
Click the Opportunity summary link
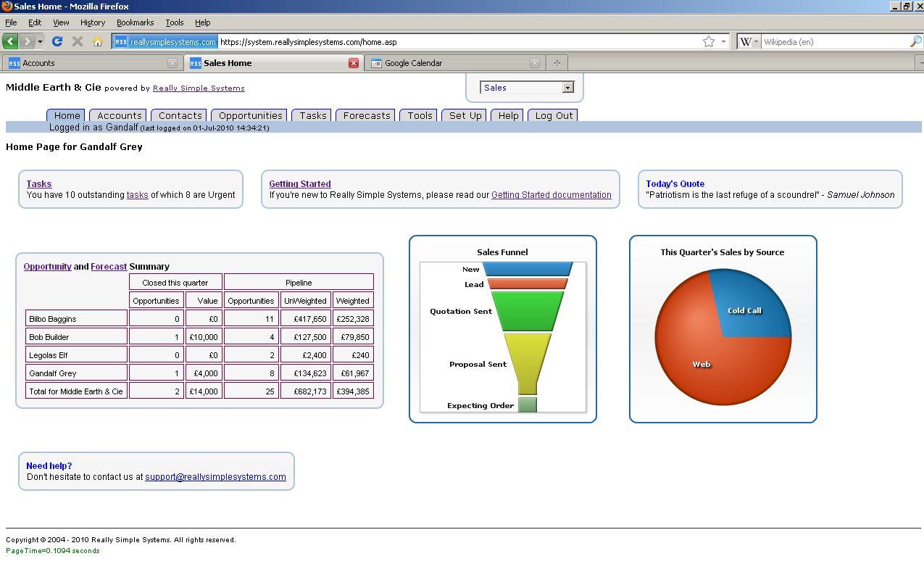[x=48, y=267]
